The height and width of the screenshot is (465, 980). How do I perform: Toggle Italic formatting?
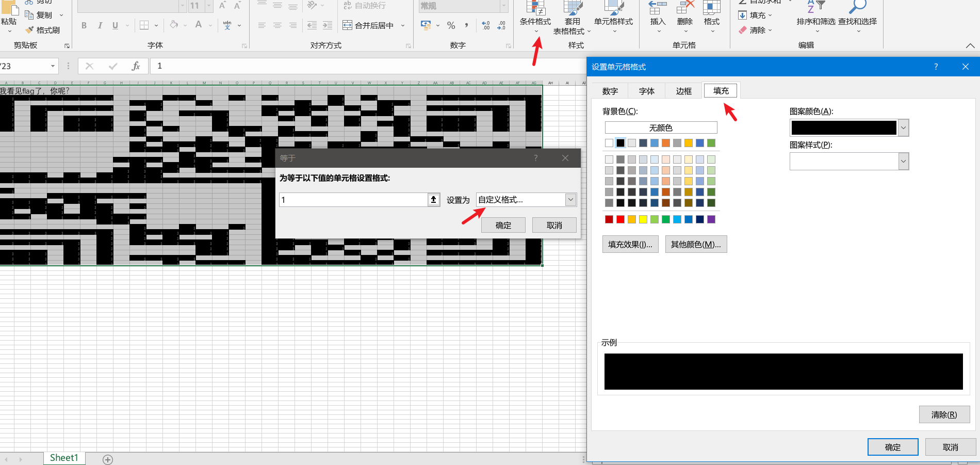tap(100, 25)
